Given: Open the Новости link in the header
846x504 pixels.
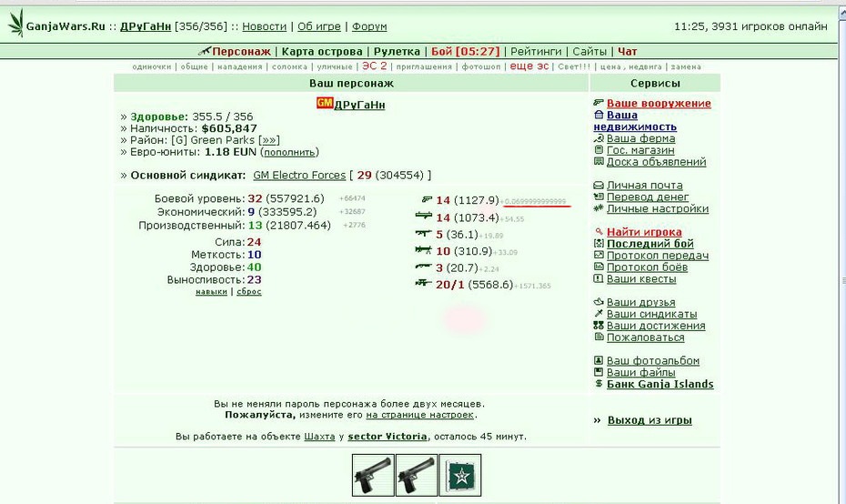Looking at the screenshot, I should click(264, 26).
